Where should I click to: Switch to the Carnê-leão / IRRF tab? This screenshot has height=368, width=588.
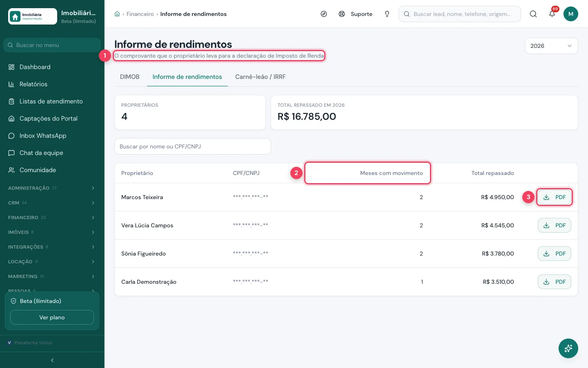[x=261, y=77]
